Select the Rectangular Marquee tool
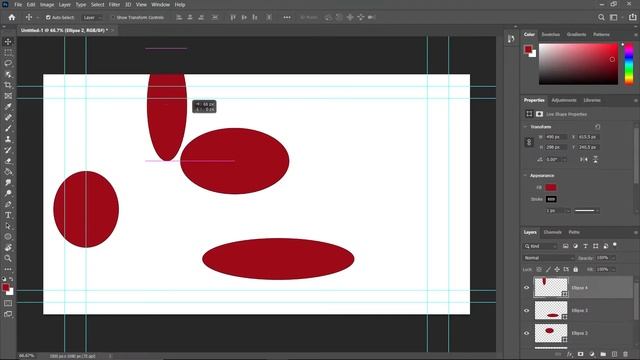The height and width of the screenshot is (360, 640). (x=8, y=53)
